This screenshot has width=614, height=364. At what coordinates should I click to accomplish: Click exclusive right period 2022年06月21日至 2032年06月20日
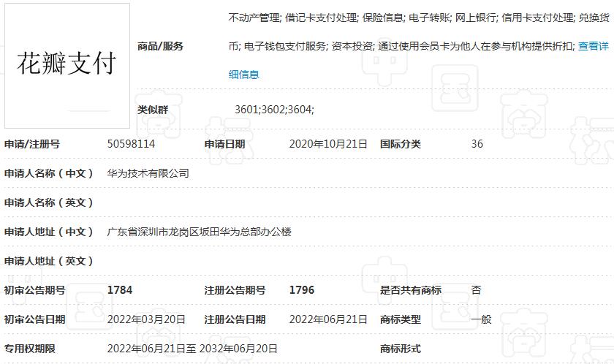point(192,349)
